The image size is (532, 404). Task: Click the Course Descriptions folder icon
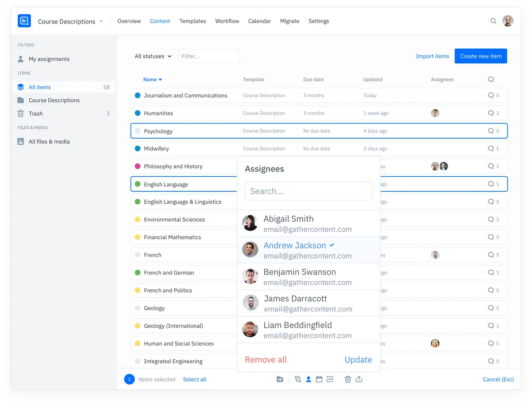pos(20,100)
